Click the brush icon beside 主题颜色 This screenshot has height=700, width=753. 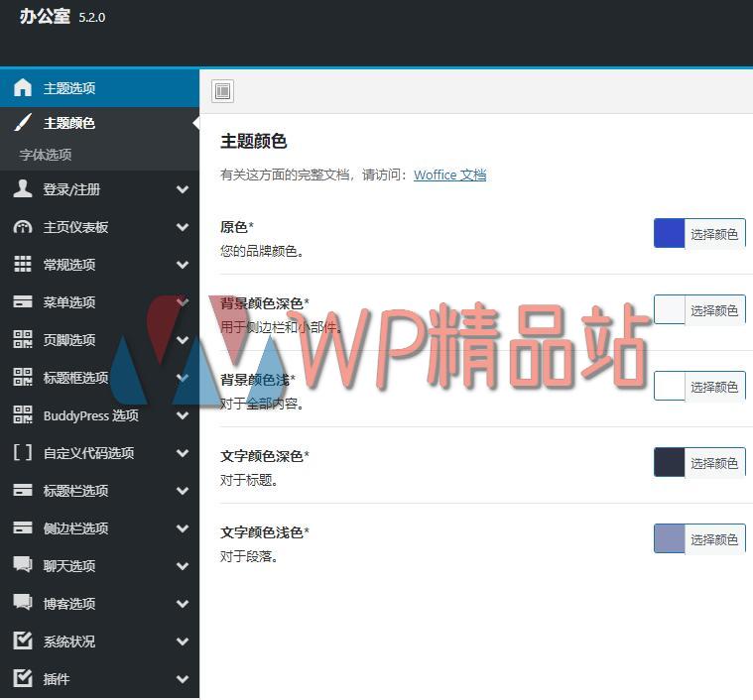pyautogui.click(x=23, y=123)
